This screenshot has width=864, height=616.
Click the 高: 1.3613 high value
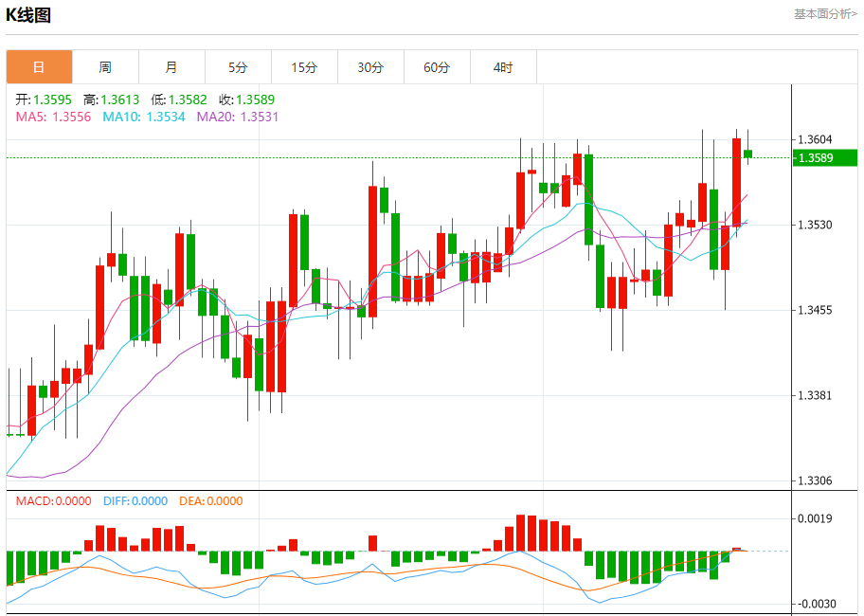click(x=111, y=100)
